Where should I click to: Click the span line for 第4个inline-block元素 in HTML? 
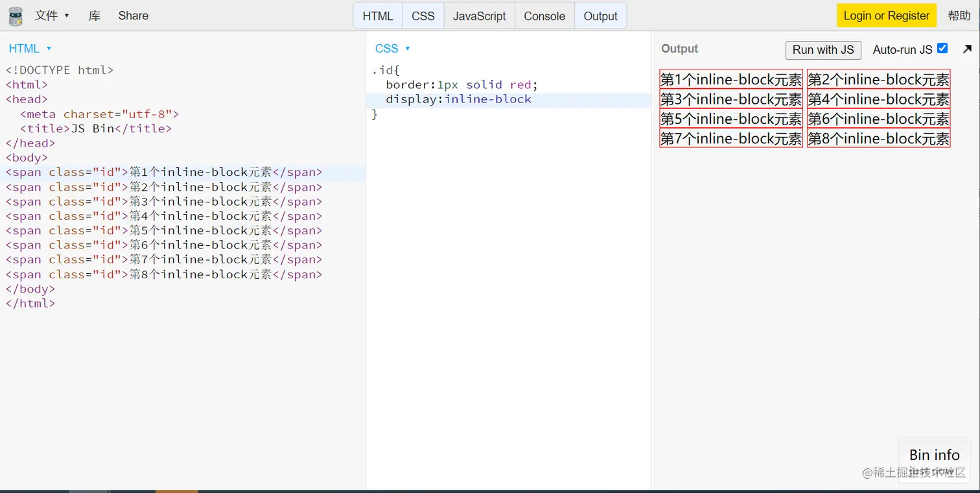pos(164,216)
